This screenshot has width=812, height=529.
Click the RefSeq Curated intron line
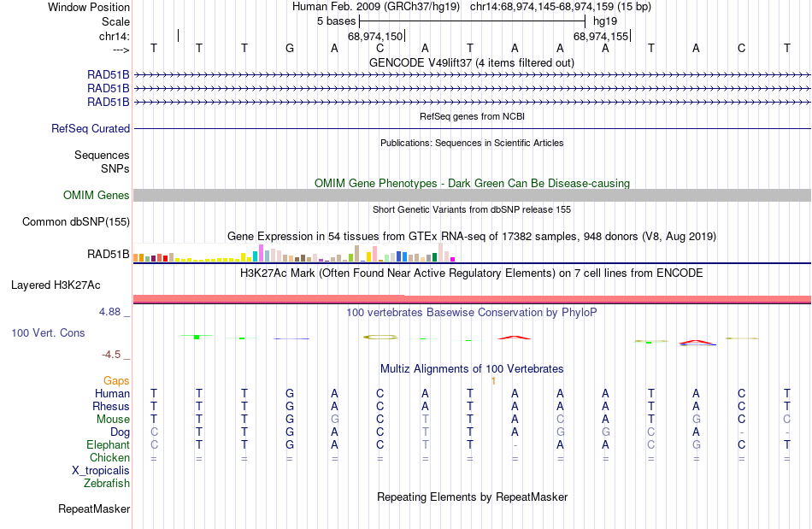click(x=472, y=128)
